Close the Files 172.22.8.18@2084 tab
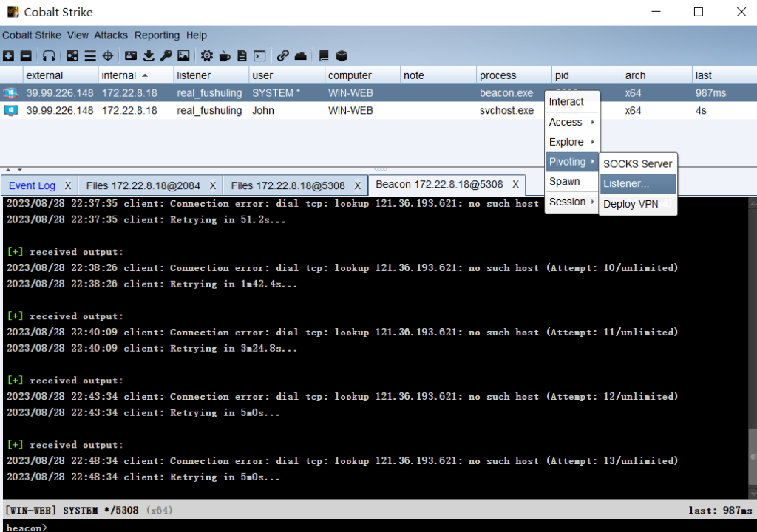This screenshot has width=757, height=532. pyautogui.click(x=213, y=185)
